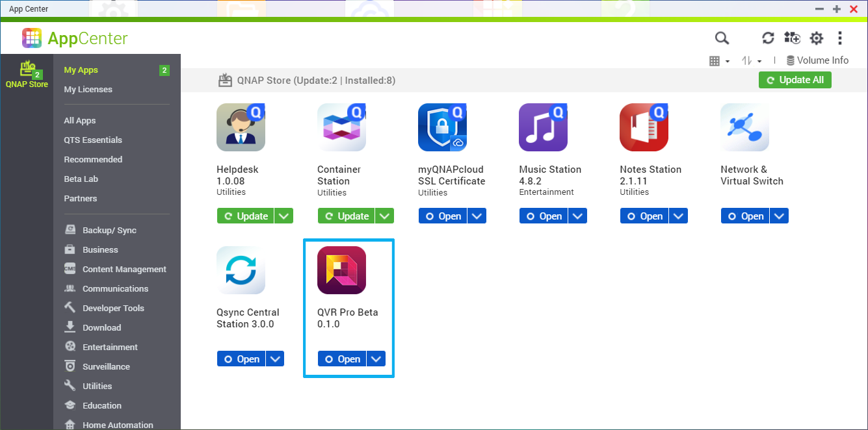The width and height of the screenshot is (868, 430).
Task: View Recommended apps
Action: [93, 160]
